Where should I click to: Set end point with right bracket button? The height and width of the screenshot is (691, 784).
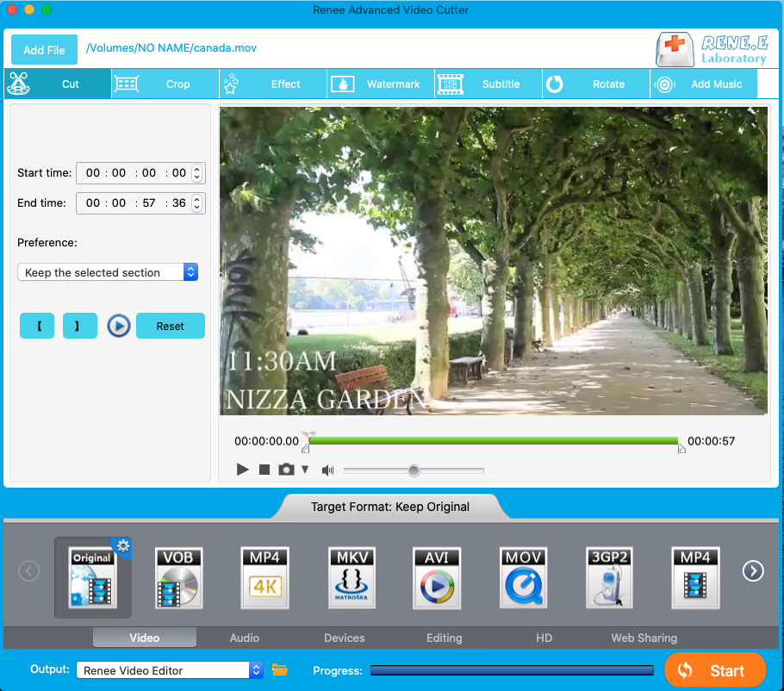point(80,326)
